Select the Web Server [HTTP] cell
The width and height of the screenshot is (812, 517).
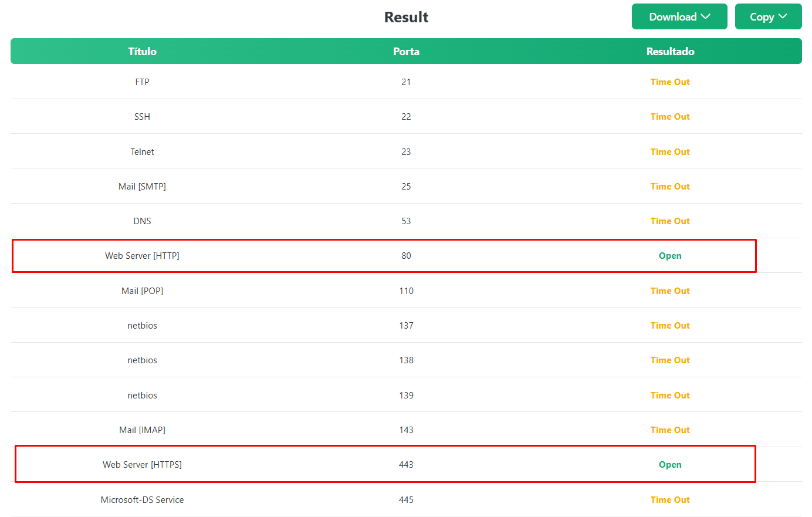click(142, 256)
